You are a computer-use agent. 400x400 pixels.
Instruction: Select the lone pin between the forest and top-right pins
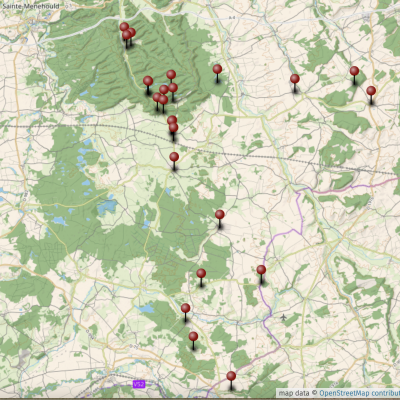coord(295,79)
